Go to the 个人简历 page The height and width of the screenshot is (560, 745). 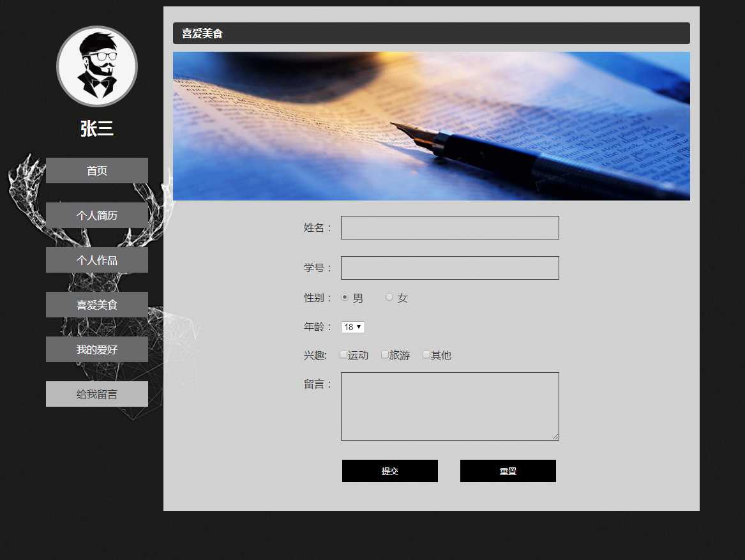coord(97,215)
